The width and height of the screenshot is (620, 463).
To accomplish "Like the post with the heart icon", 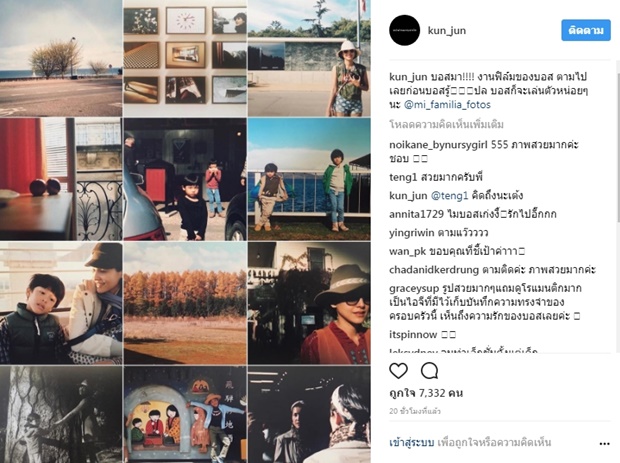I will pos(398,370).
